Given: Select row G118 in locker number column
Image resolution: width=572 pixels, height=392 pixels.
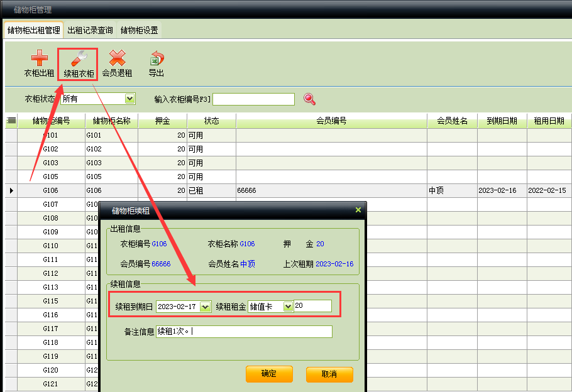Looking at the screenshot, I should pos(51,343).
